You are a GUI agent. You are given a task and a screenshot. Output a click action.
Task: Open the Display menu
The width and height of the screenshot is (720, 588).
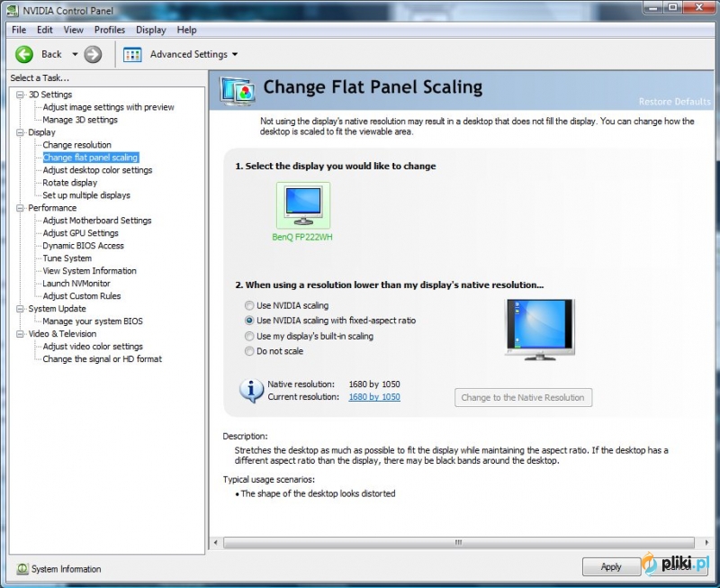(x=150, y=30)
